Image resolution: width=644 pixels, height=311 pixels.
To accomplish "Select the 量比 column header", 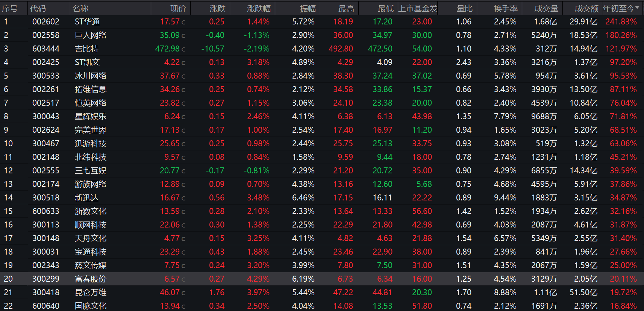I will click(465, 8).
